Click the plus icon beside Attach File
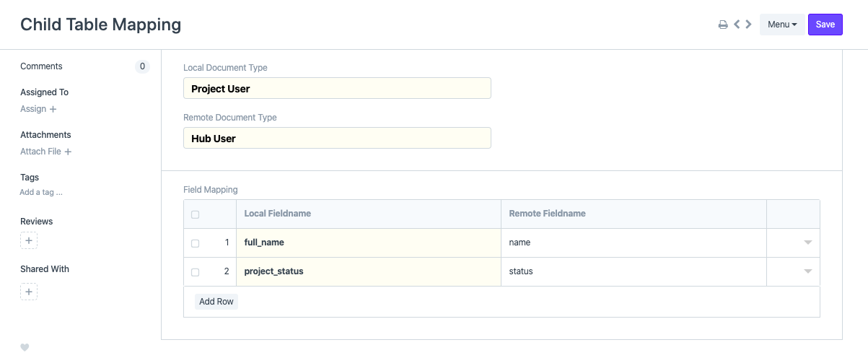Viewport: 868px width, 358px height. (x=68, y=152)
